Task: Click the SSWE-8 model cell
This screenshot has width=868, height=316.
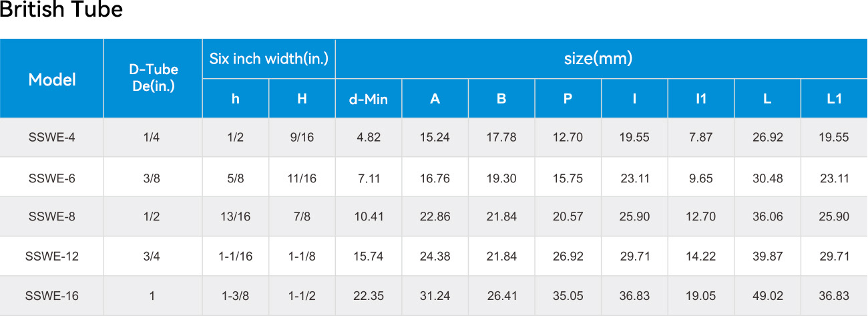Action: click(x=51, y=216)
